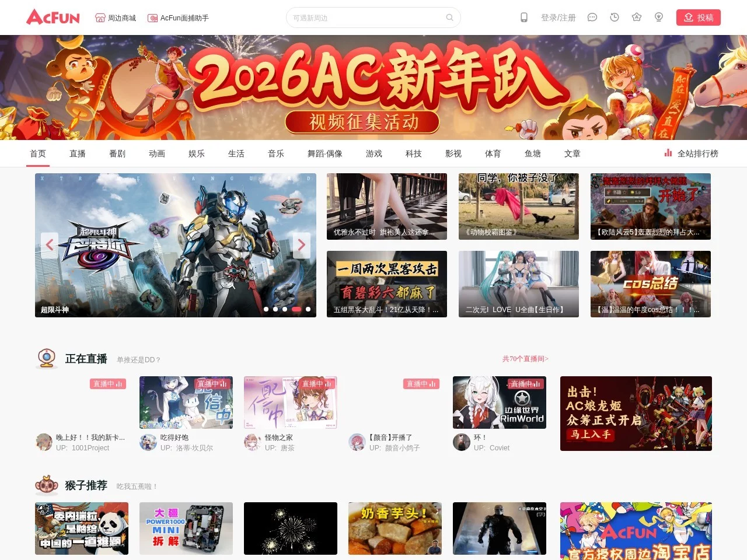The height and width of the screenshot is (560, 747).
Task: Click the next arrow on the carousel
Action: [x=302, y=245]
